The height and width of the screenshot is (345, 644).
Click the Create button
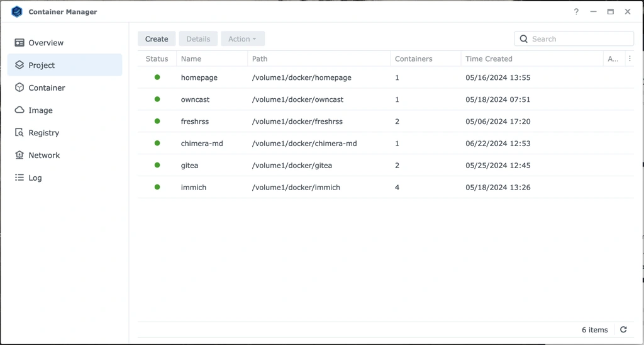tap(157, 38)
